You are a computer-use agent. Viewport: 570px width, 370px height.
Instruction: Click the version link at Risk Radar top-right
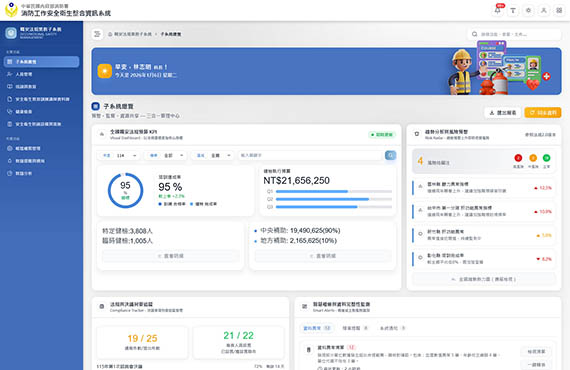(540, 134)
